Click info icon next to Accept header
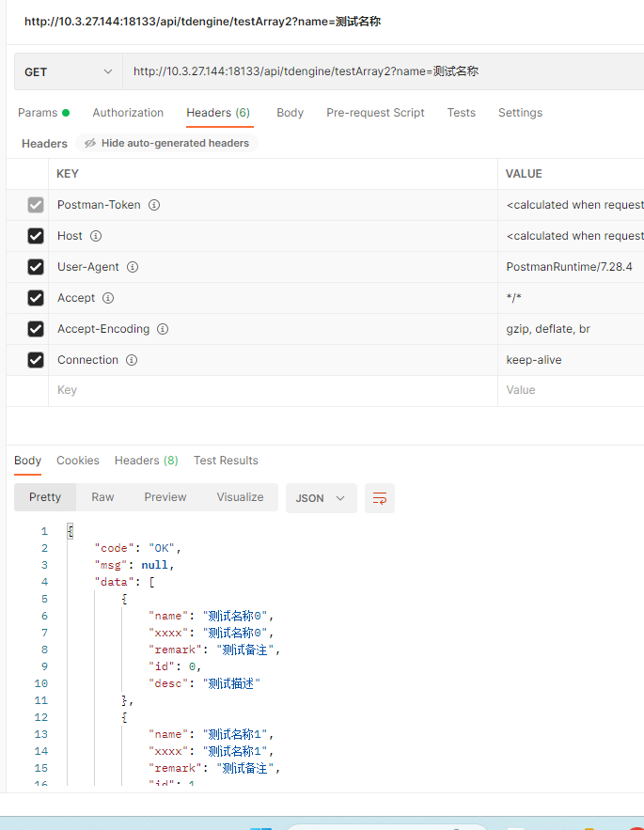Viewport: 644px width, 830px height. [x=108, y=298]
